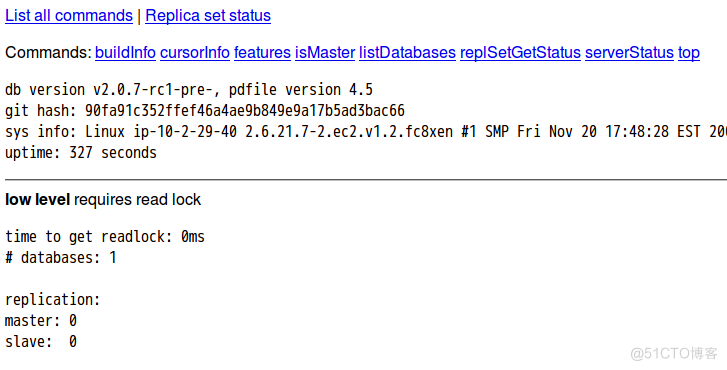Open the listDatabases command link

click(x=408, y=53)
